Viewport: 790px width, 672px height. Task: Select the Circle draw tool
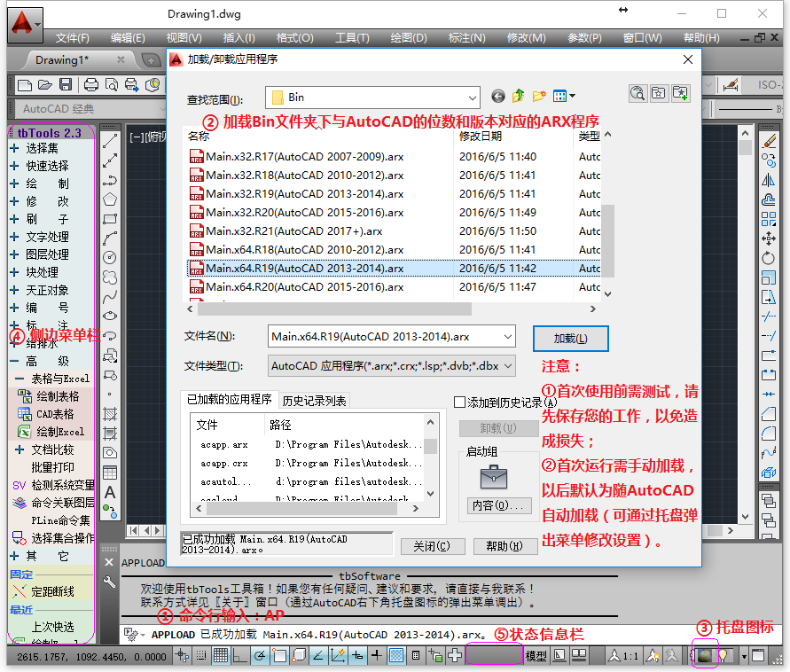(110, 257)
